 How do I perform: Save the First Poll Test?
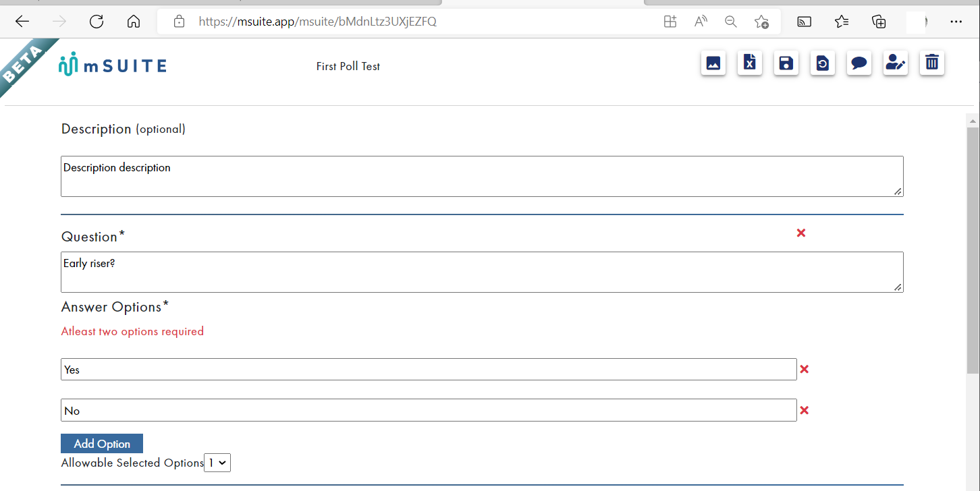786,63
